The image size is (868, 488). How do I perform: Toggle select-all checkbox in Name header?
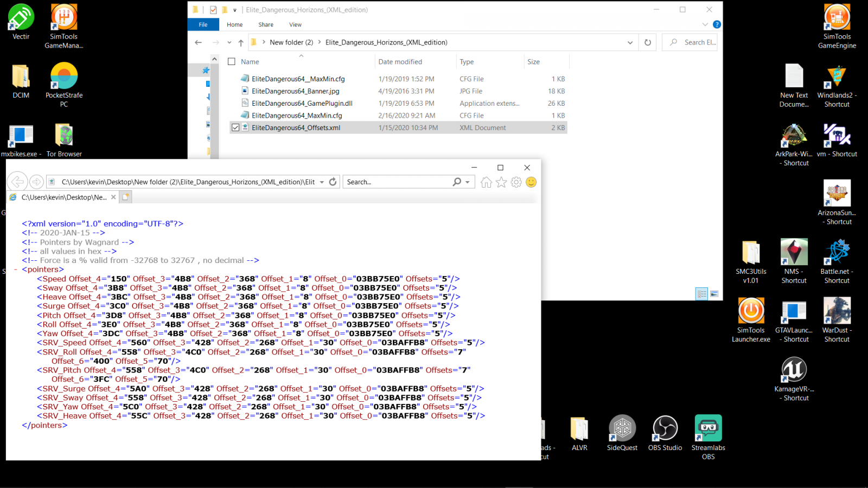coord(232,62)
